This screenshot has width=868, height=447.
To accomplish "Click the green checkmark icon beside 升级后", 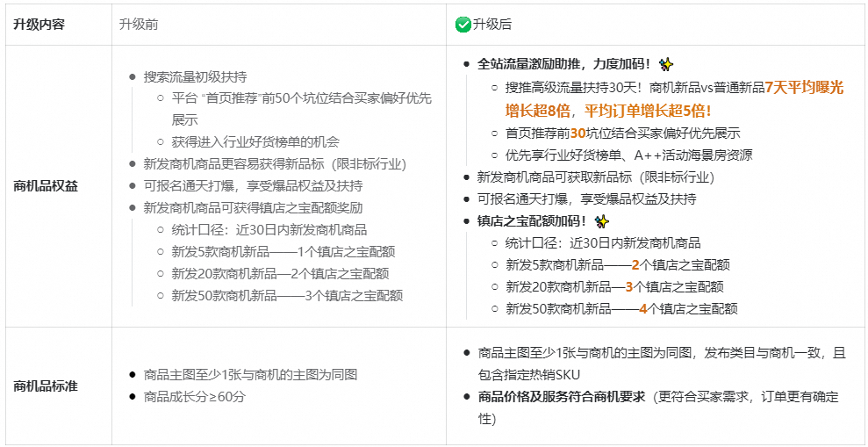I will 463,25.
